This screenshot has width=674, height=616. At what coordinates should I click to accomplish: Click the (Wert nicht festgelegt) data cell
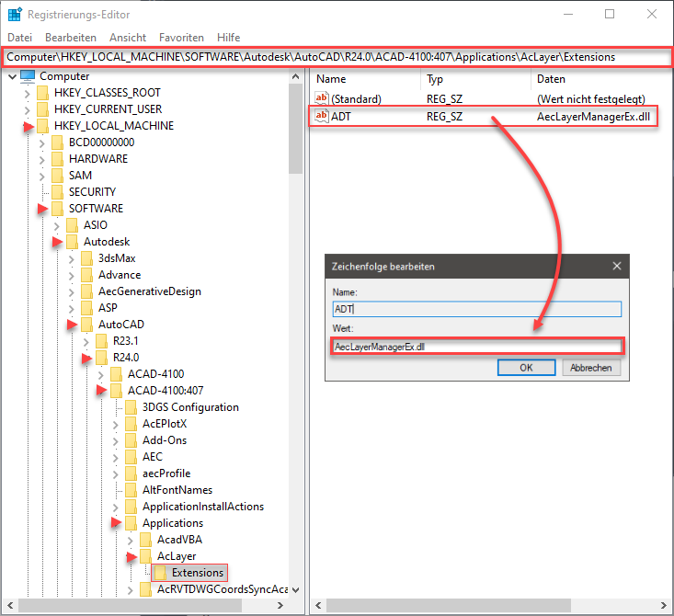click(x=591, y=99)
